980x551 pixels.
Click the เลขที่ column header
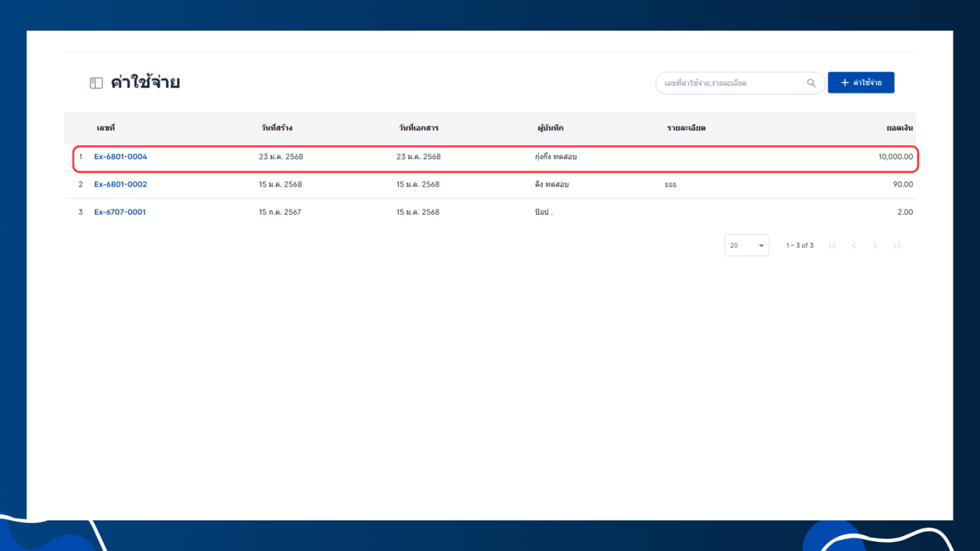pos(106,128)
